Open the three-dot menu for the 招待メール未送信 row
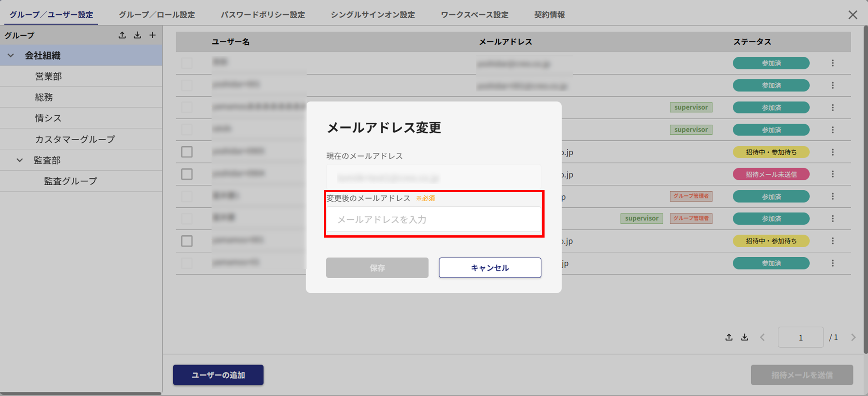 [833, 174]
